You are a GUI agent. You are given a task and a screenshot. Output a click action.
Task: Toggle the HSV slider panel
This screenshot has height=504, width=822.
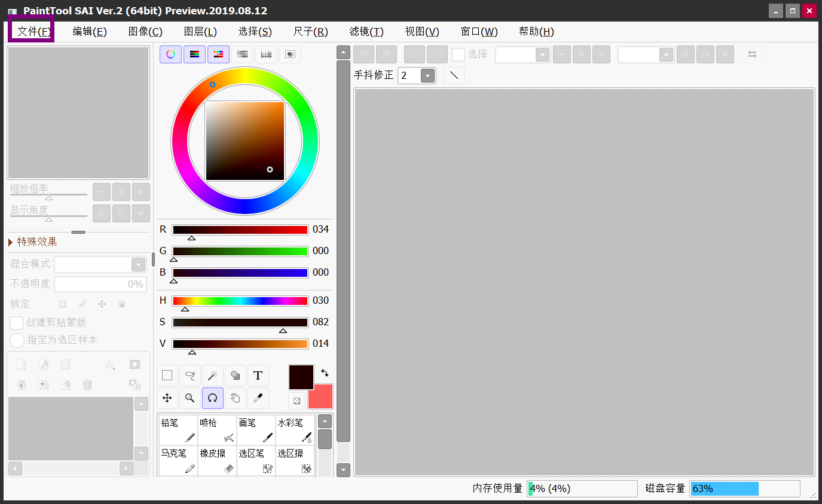tap(218, 54)
